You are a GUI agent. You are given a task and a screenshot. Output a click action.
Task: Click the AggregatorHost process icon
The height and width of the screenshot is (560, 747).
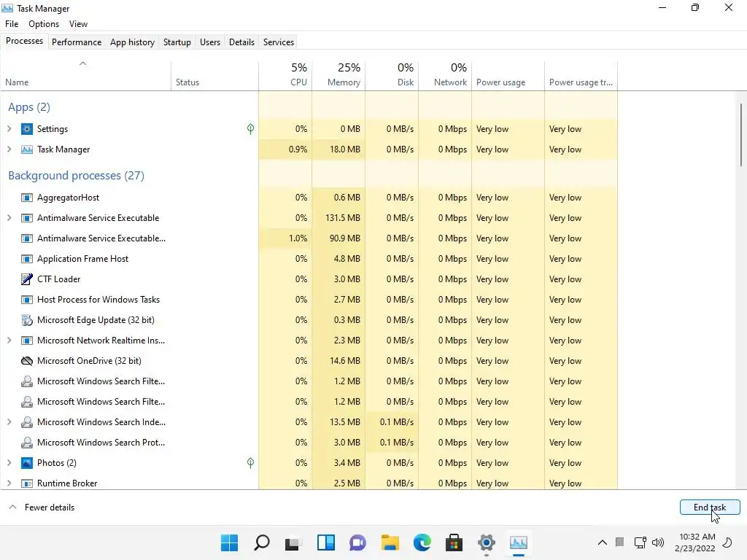click(27, 198)
